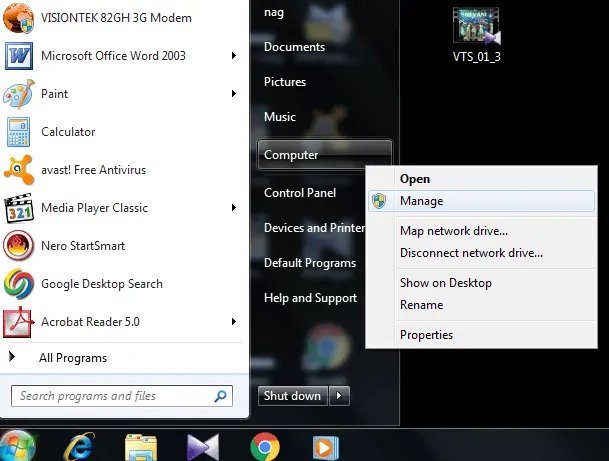Open the Music link
This screenshot has height=461, width=609.
[280, 117]
